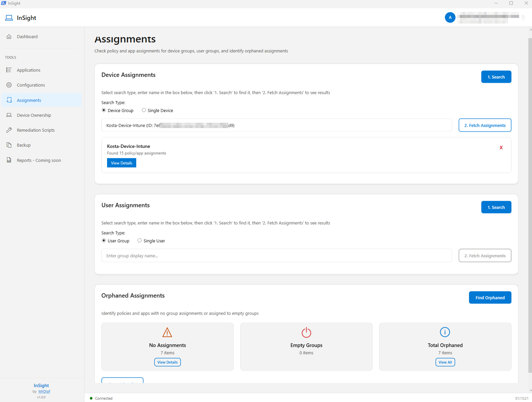View Details of No Assignments items
The width and height of the screenshot is (532, 402).
coord(167,362)
